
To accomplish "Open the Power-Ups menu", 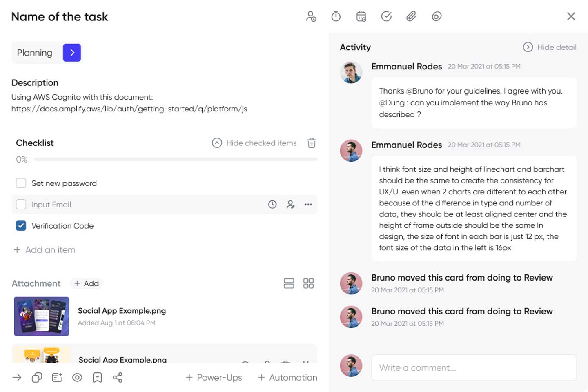I will tap(214, 377).
